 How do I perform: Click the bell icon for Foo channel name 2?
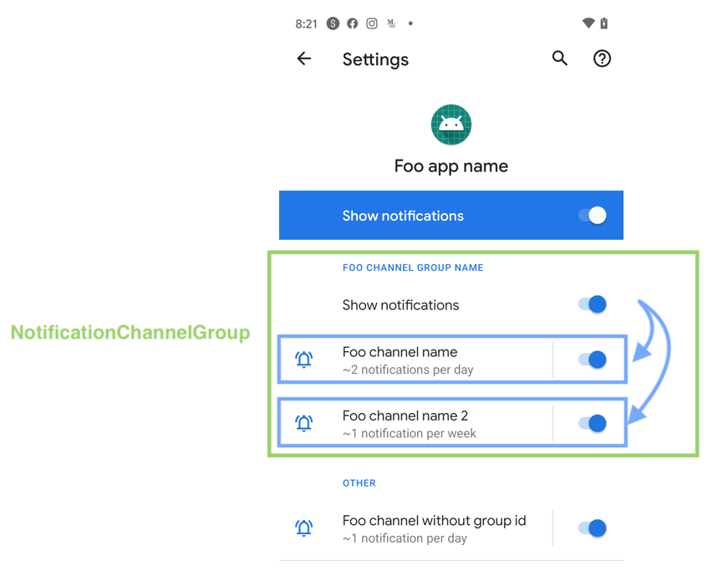click(x=303, y=423)
